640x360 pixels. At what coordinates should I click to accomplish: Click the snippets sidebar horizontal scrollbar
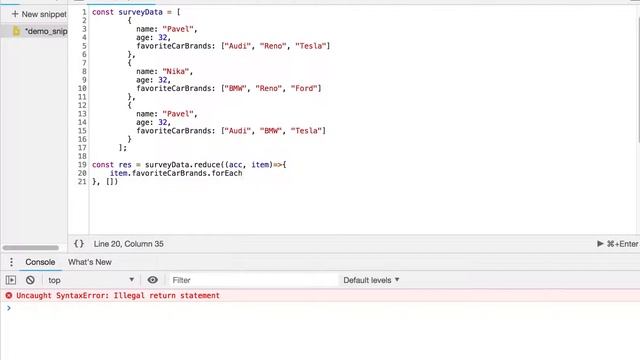click(x=31, y=248)
